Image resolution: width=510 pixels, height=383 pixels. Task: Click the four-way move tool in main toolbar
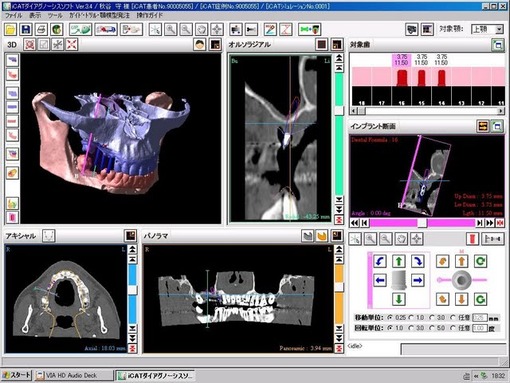(217, 30)
